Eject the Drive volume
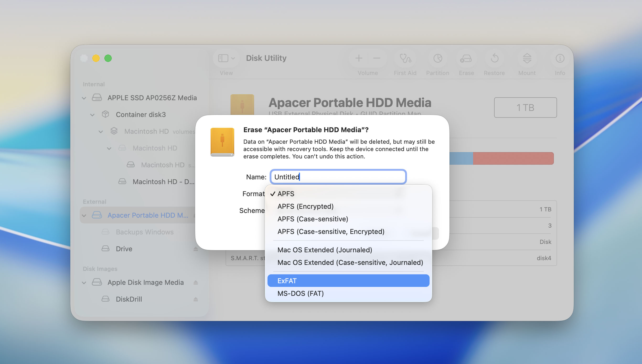Image resolution: width=642 pixels, height=364 pixels. point(196,249)
